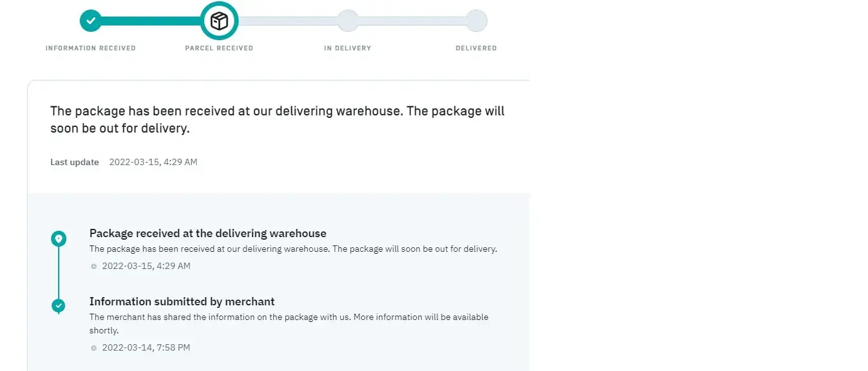Click the checkmark icon beside merchant event

59,306
